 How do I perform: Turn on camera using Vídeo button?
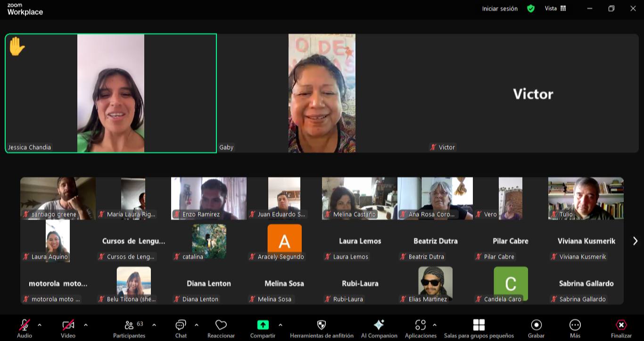[68, 325]
